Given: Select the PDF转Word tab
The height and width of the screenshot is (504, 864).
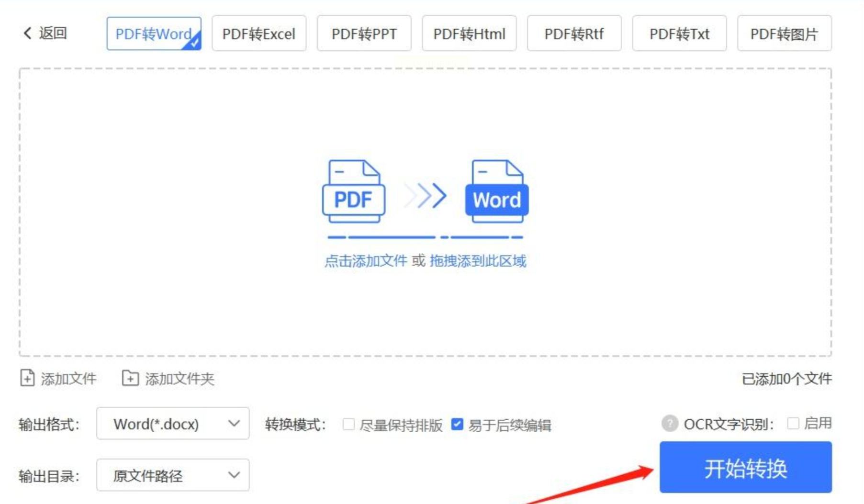Looking at the screenshot, I should coord(154,34).
